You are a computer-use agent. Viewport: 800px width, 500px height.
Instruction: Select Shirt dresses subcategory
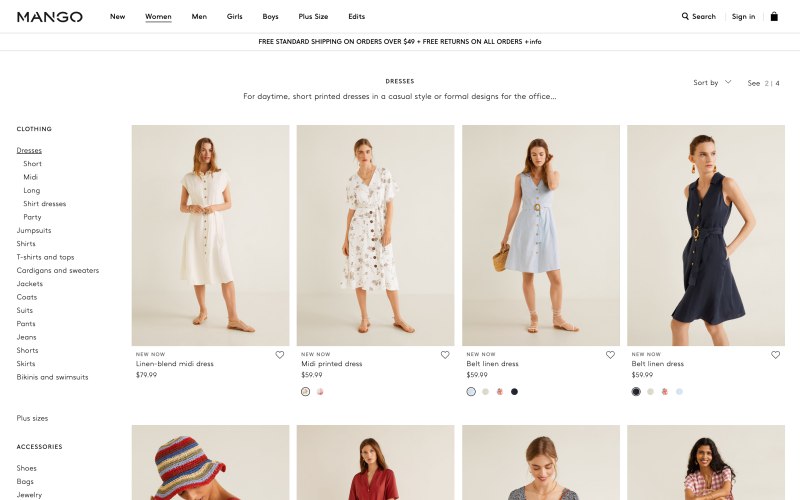44,204
